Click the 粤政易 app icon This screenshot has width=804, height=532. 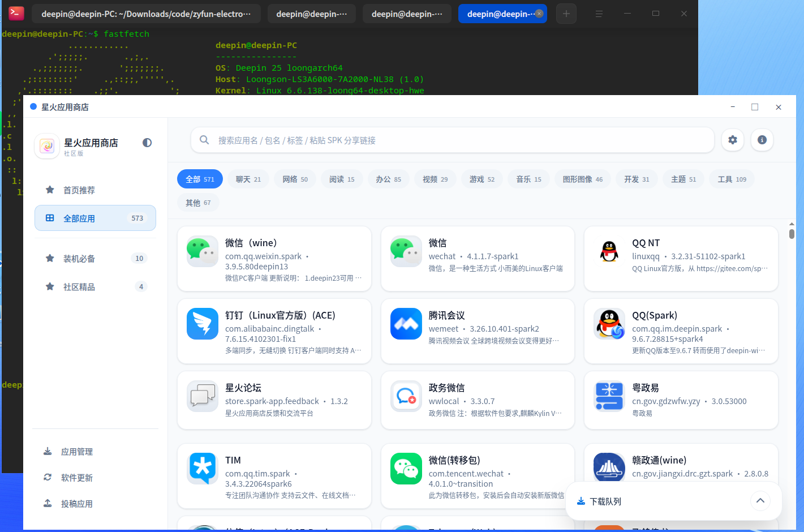[609, 396]
